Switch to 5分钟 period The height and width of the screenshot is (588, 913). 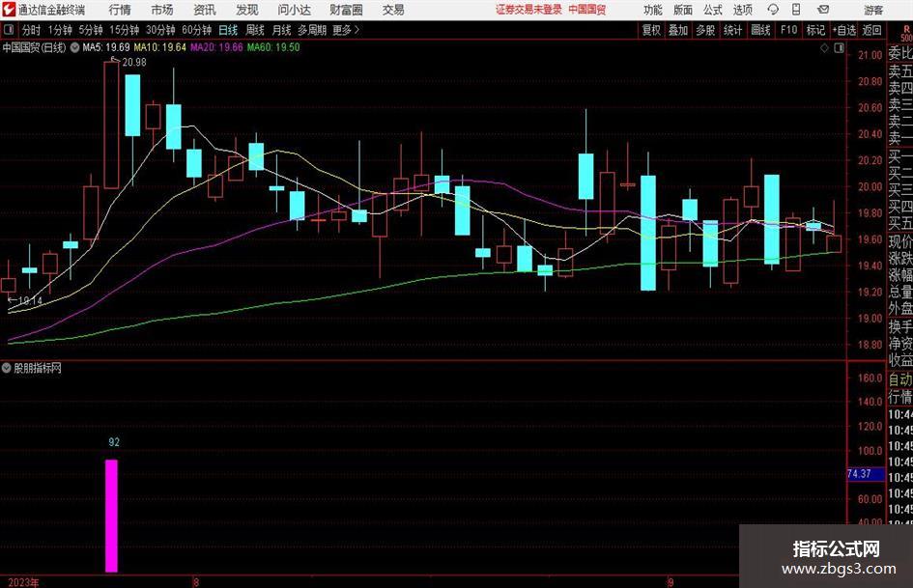click(91, 30)
